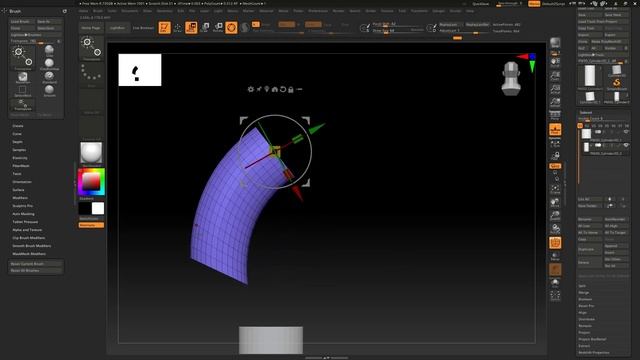Expand the Depth section in Brush panel
This screenshot has height=360, width=640.
(x=17, y=142)
